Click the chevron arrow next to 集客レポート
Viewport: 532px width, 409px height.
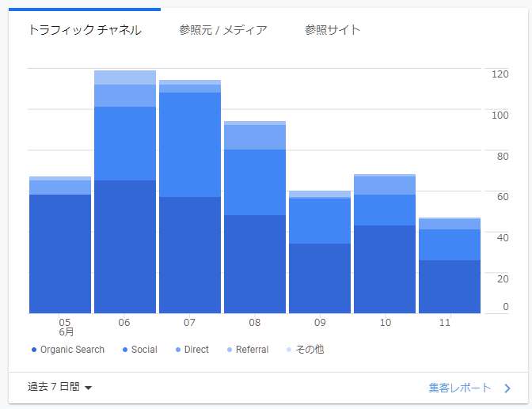pos(507,388)
